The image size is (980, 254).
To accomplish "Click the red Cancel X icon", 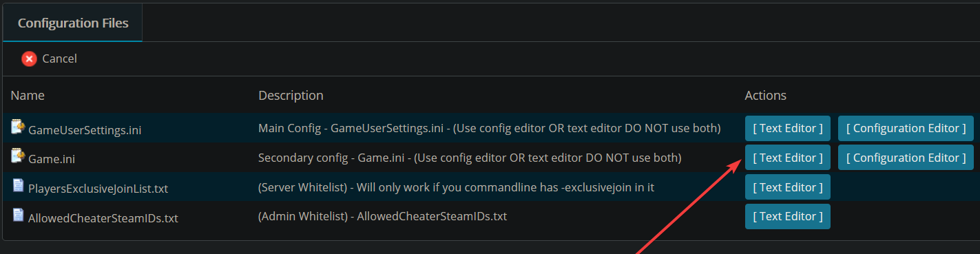I will click(x=29, y=59).
